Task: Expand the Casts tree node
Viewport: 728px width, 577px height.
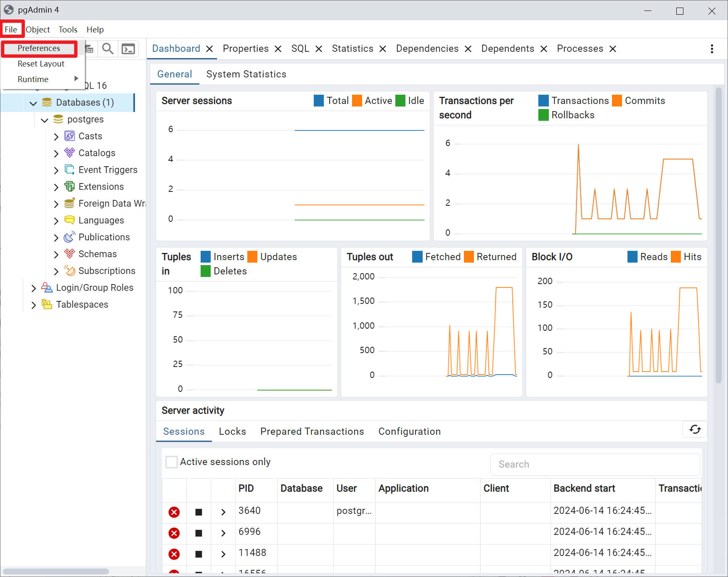Action: tap(56, 136)
